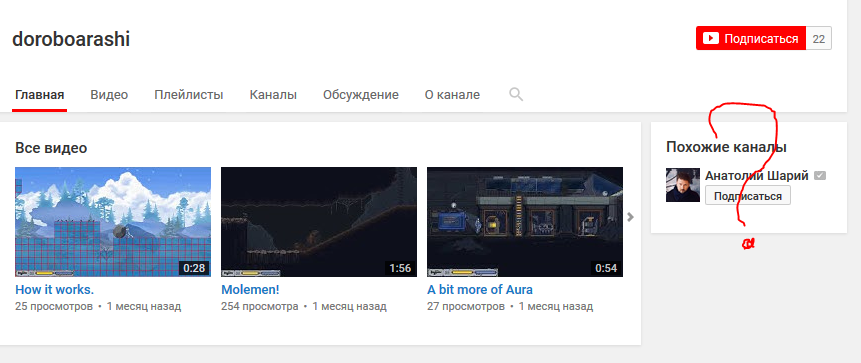Open the Видео tab
861x363 pixels.
tap(109, 94)
